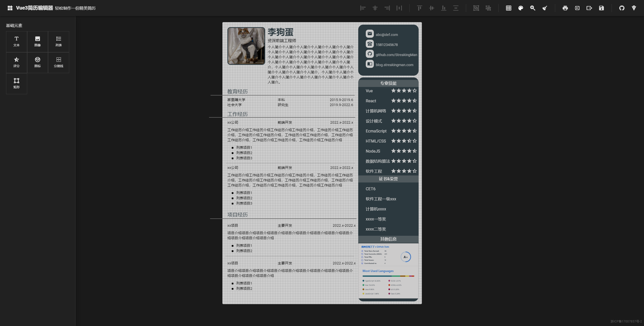Image resolution: width=644 pixels, height=326 pixels.
Task: Open the GitHub repository icon
Action: (x=622, y=8)
